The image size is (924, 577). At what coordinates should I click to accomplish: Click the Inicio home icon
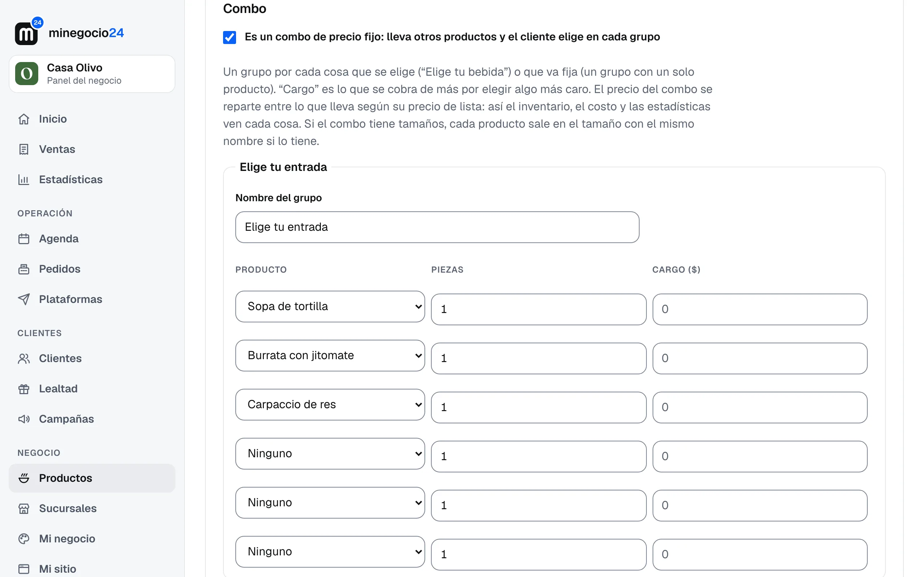click(x=24, y=119)
